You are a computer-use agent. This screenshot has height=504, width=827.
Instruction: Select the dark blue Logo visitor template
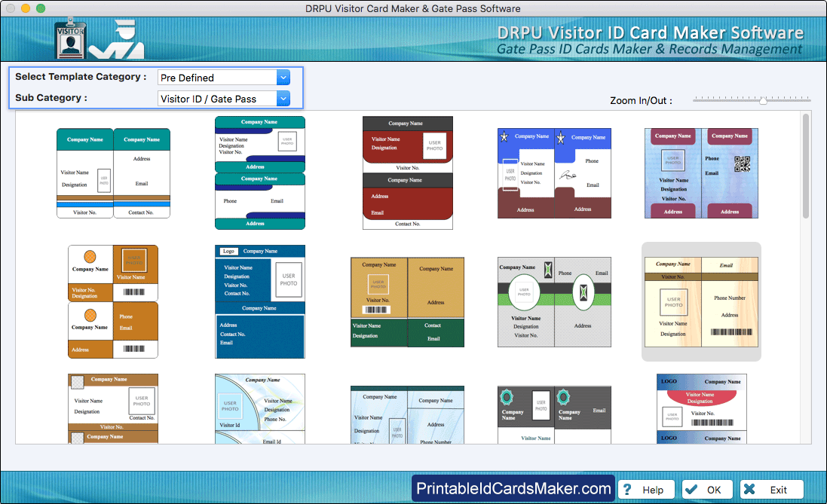point(260,301)
